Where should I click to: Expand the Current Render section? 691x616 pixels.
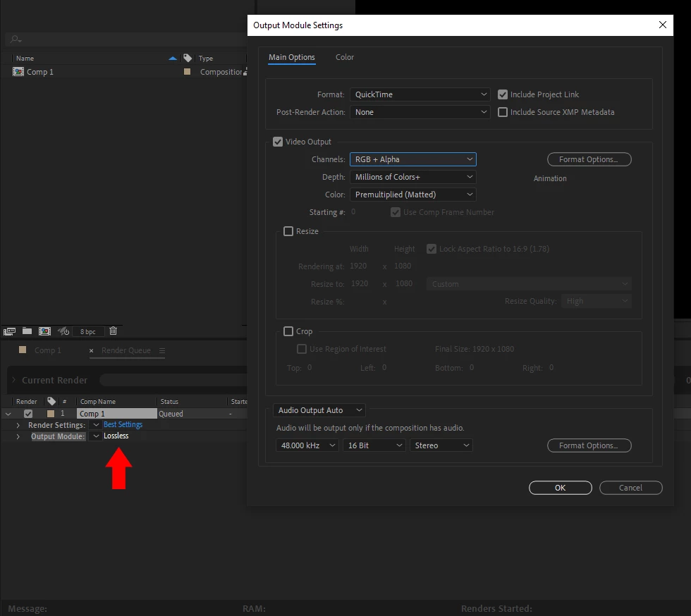point(13,380)
